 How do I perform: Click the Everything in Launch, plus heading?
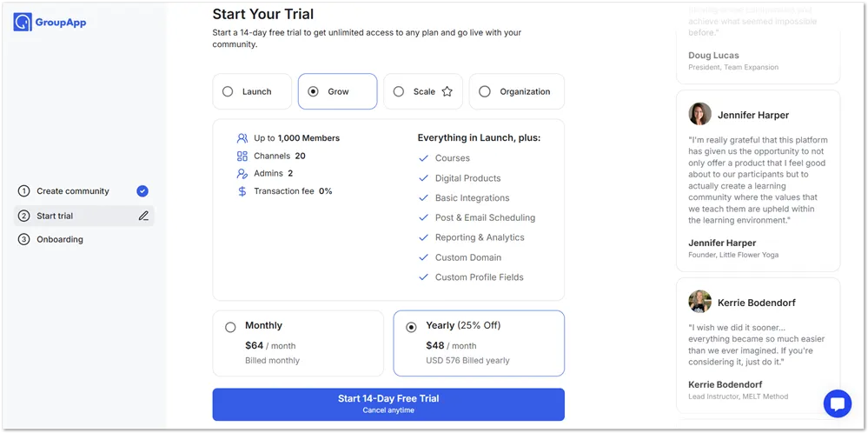tap(479, 138)
